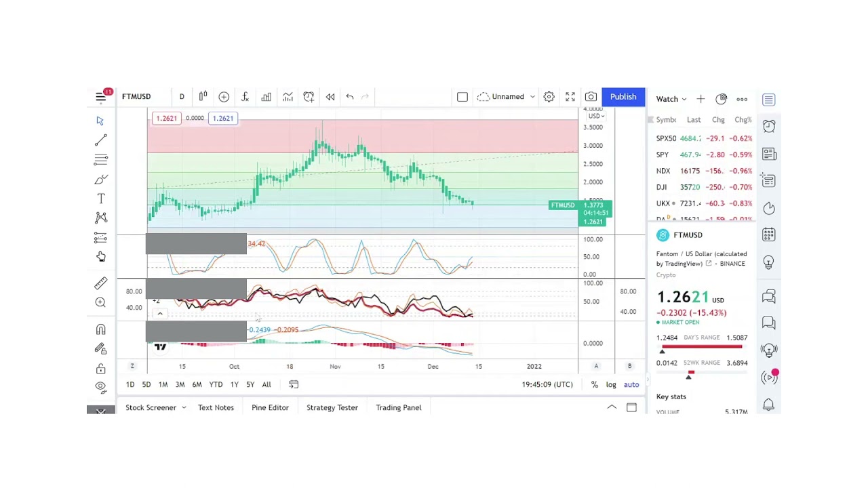This screenshot has height=488, width=868.
Task: Click the candlestick chart style icon
Action: [203, 97]
